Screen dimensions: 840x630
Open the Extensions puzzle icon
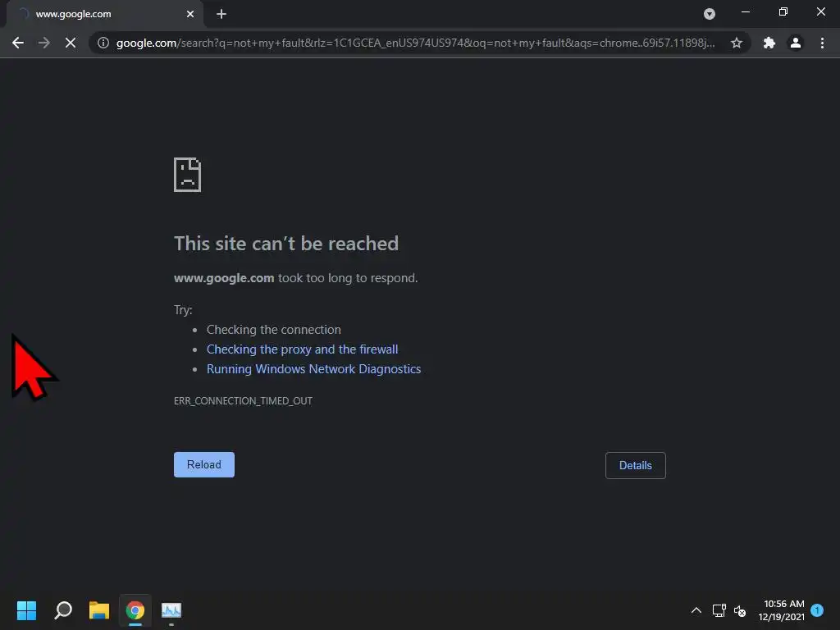click(769, 43)
